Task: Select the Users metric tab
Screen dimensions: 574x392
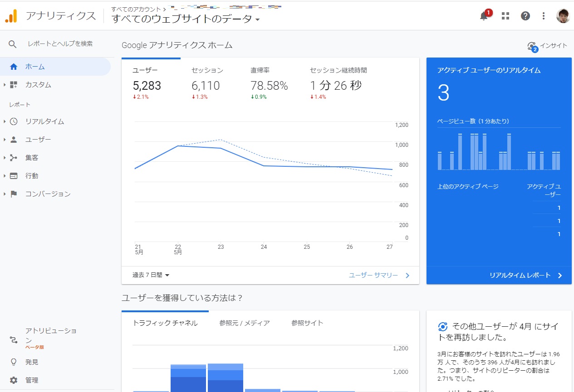Action: pos(151,83)
